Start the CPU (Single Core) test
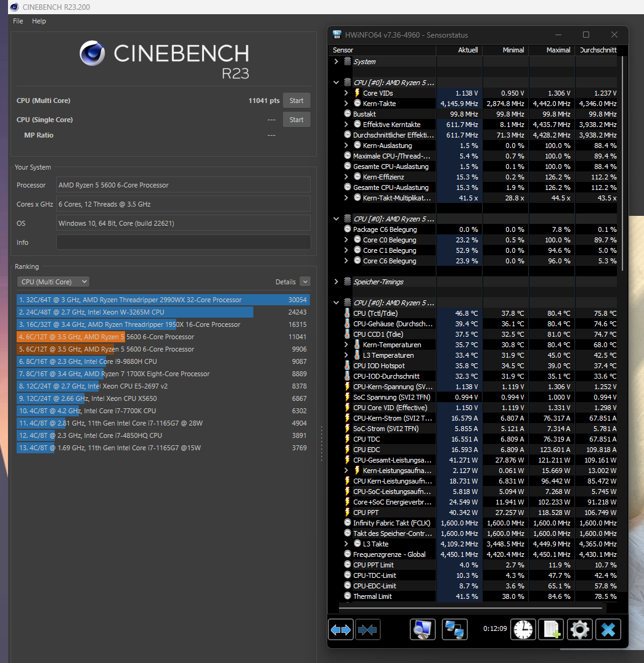This screenshot has height=663, width=644. 296,120
